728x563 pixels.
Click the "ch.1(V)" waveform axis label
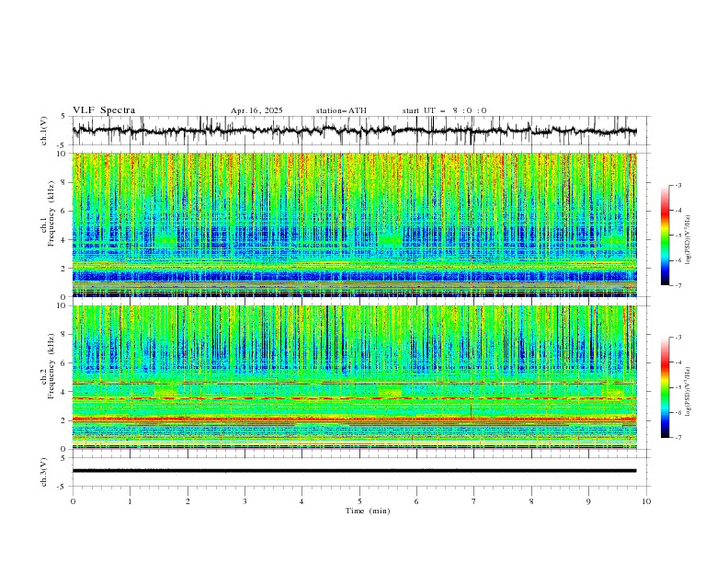point(44,131)
